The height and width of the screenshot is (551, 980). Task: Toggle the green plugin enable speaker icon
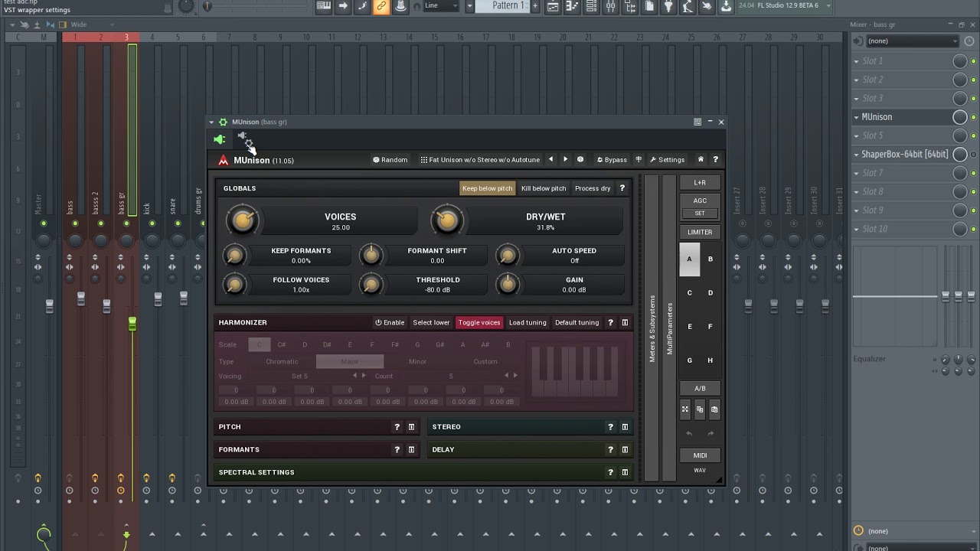[220, 139]
